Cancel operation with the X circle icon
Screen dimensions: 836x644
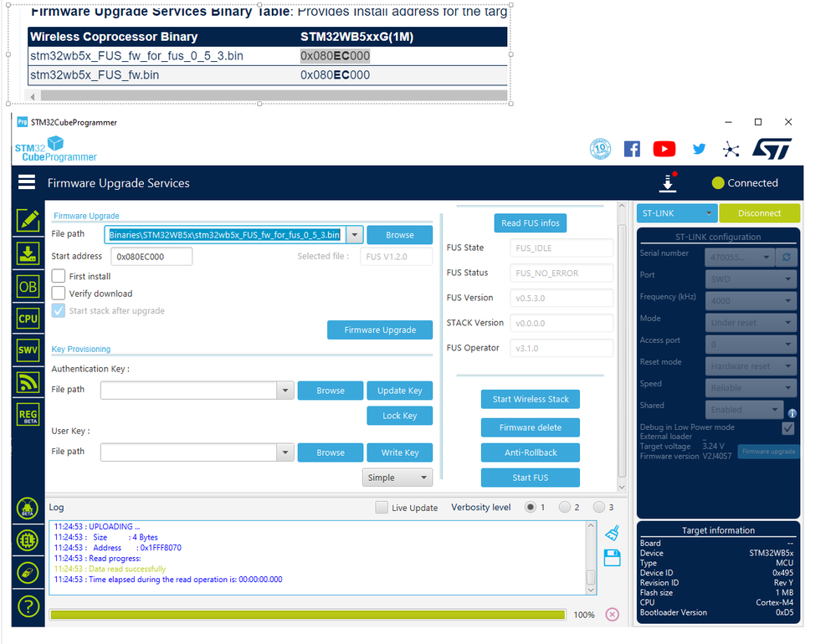pyautogui.click(x=612, y=614)
